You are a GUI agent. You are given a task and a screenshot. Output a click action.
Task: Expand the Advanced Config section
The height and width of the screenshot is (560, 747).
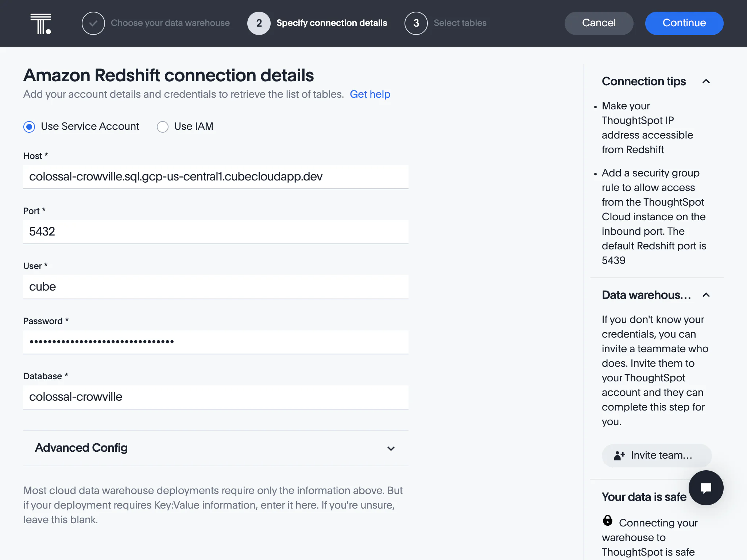[391, 448]
